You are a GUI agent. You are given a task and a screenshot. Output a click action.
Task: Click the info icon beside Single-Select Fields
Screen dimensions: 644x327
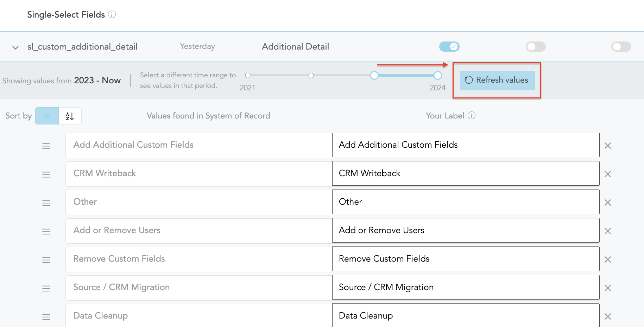tap(112, 14)
